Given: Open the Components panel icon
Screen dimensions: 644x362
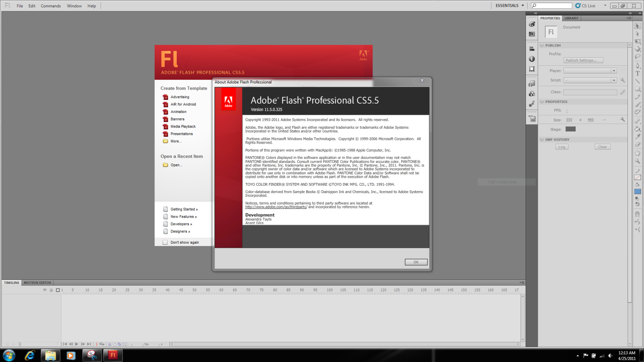Looking at the screenshot, I should tap(532, 94).
